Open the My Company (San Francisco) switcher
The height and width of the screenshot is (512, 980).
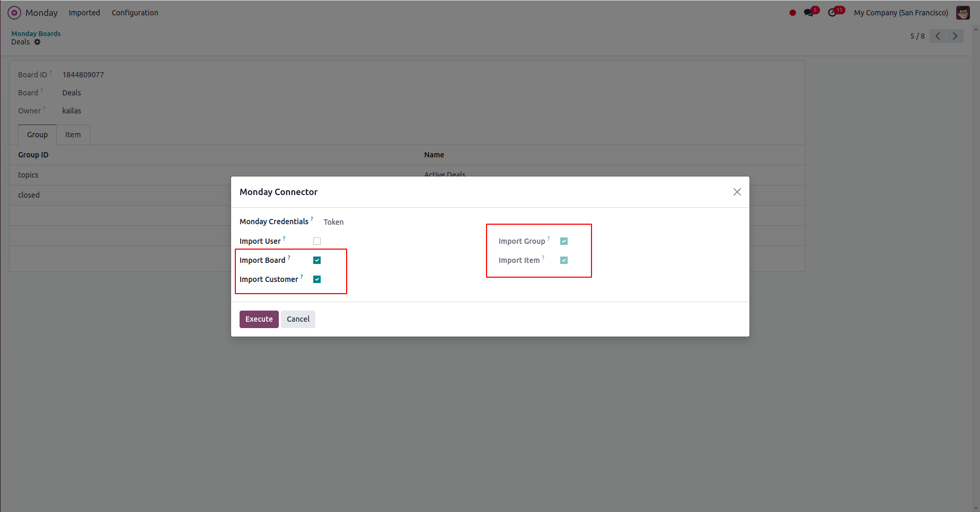(x=900, y=13)
